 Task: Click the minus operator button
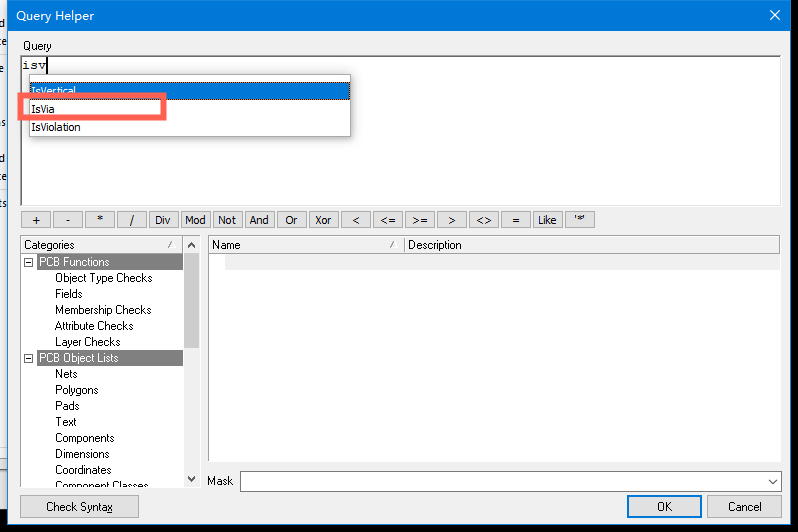pos(68,220)
